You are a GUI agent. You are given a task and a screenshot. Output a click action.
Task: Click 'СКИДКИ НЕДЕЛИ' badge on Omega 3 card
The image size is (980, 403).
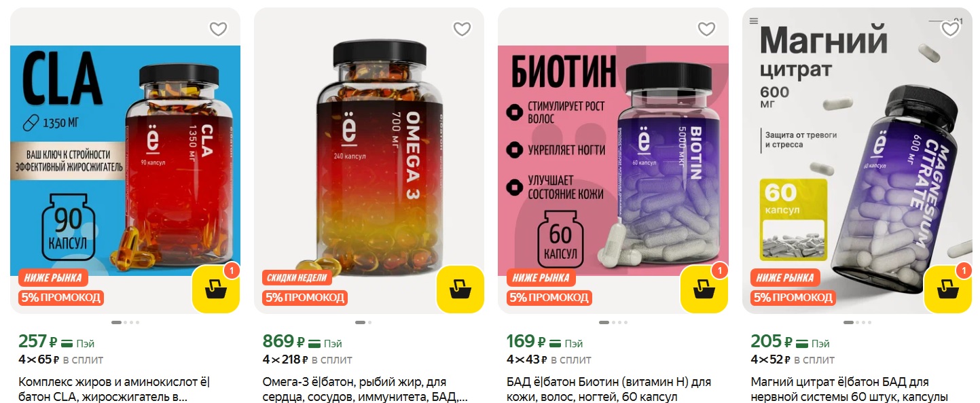click(297, 278)
